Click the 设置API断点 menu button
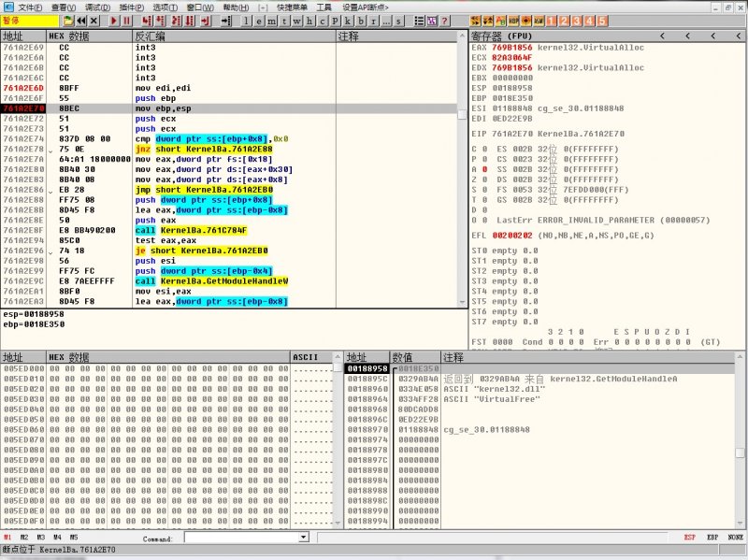 (365, 7)
